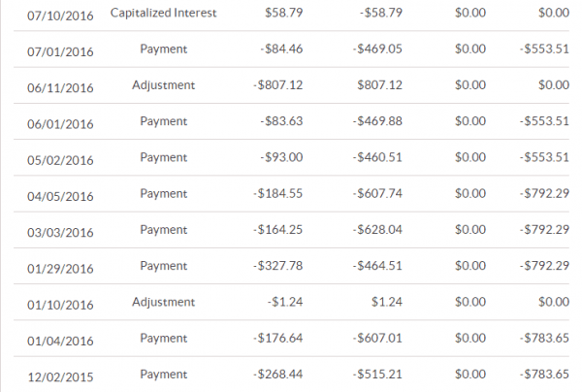The image size is (582, 392).
Task: Click the -$628.04 value in 03/03/2016 row
Action: [x=376, y=229]
